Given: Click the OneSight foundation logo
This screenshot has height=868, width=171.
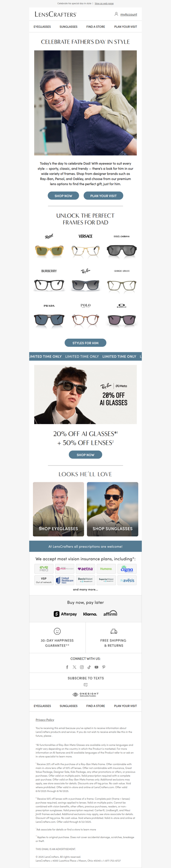Looking at the screenshot, I should [85, 695].
